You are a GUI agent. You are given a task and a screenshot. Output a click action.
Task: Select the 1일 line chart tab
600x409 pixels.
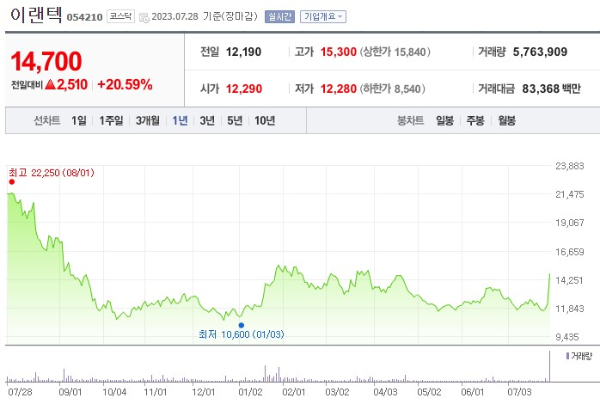(x=79, y=121)
